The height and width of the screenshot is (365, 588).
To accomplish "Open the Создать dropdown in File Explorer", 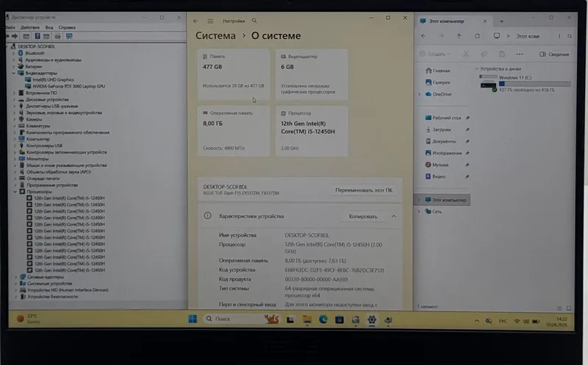I will point(434,54).
